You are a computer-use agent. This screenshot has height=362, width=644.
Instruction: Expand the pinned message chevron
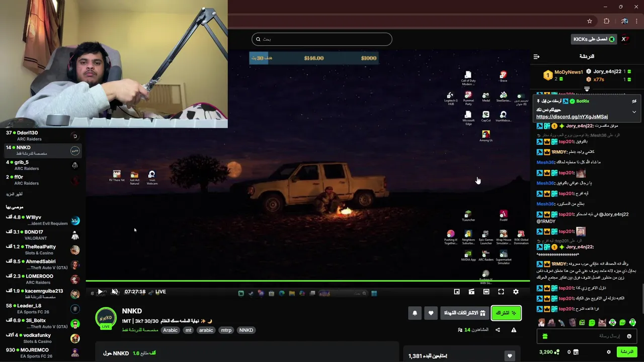click(634, 112)
